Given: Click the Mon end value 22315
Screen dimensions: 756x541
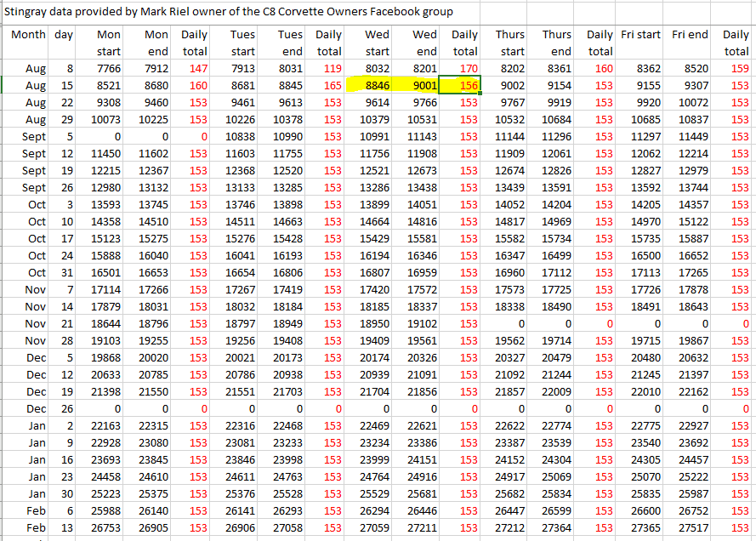Looking at the screenshot, I should [x=153, y=425].
